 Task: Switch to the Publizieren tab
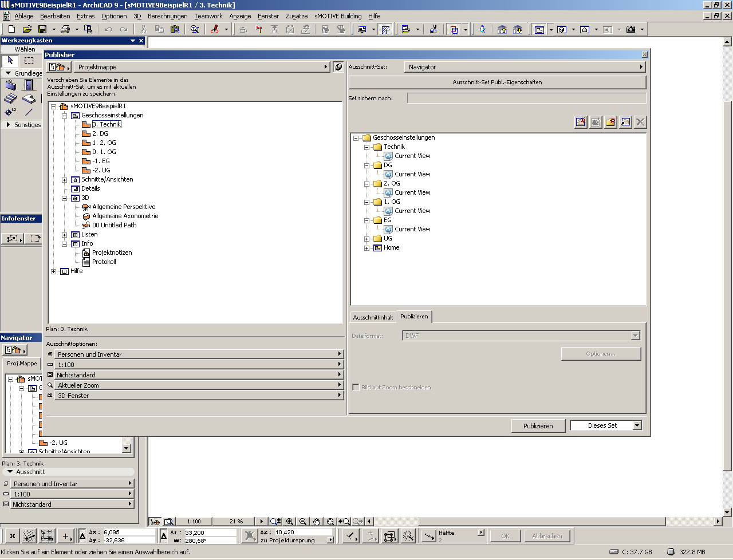tap(414, 317)
